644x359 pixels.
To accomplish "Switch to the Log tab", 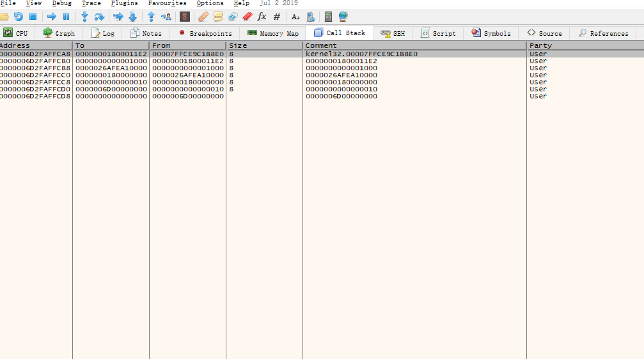I will point(103,33).
